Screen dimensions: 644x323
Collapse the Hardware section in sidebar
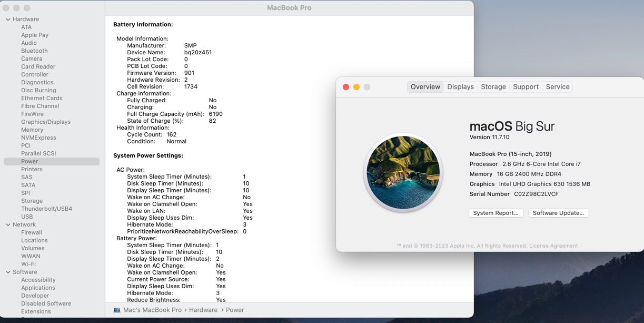click(8, 19)
